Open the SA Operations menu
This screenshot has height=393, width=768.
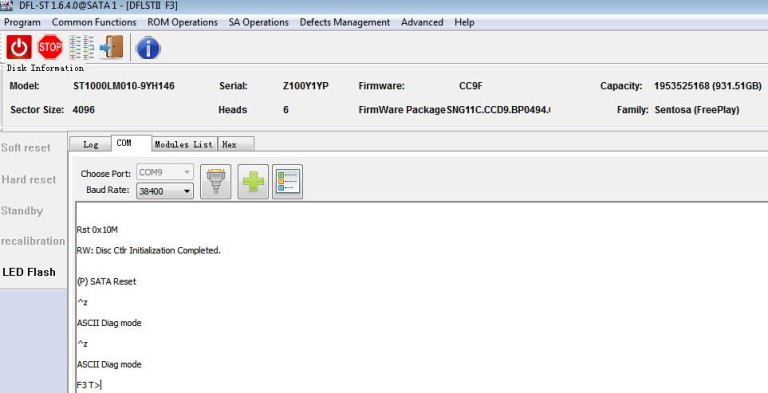tap(259, 23)
